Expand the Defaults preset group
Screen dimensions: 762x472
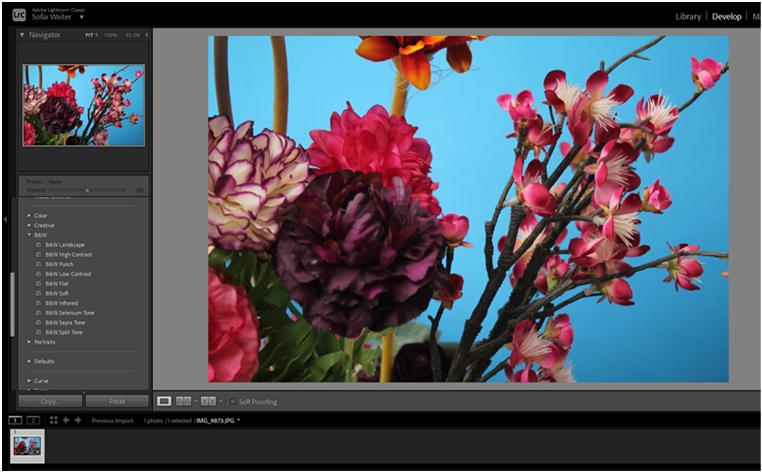[x=29, y=361]
